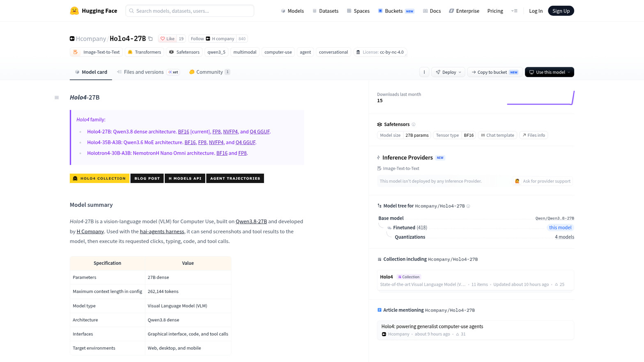644x362 pixels.
Task: Click the Image-Text-to-Text task tag
Action: pos(97,52)
